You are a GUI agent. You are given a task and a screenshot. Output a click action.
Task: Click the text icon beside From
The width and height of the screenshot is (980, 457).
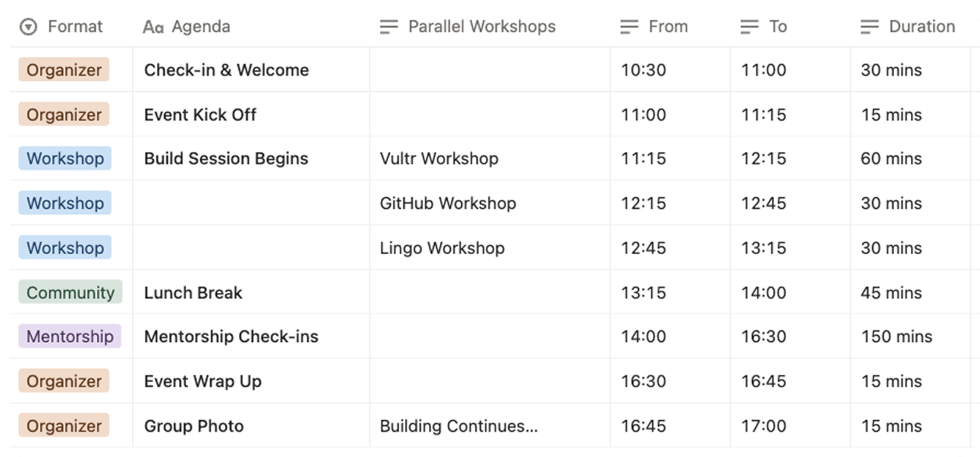629,27
